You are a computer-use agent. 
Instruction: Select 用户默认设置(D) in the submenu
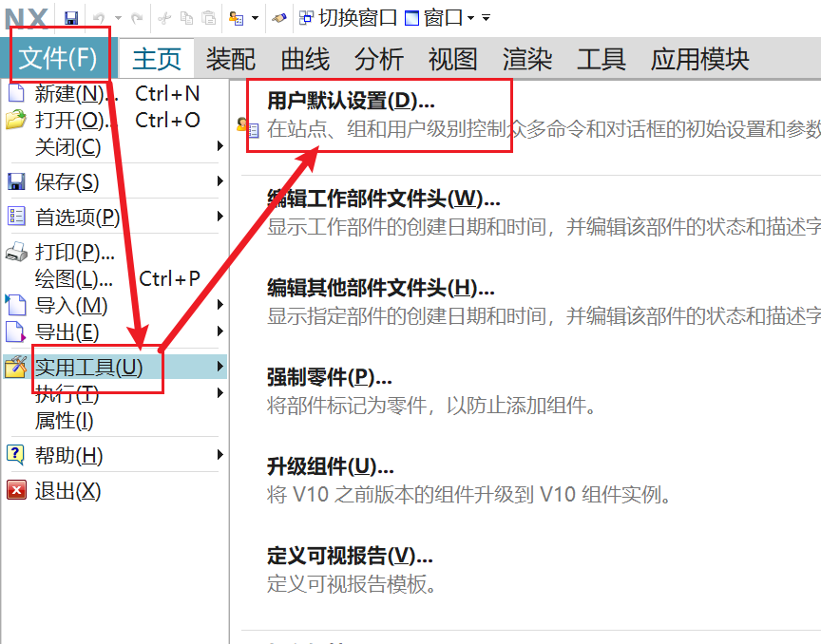coord(351,101)
